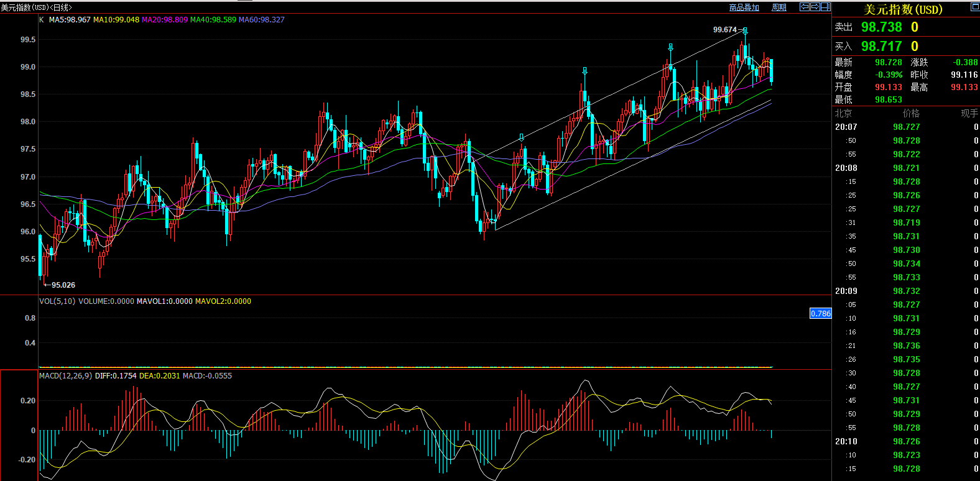Click the cyan arrow marker above 99.0 candle
This screenshot has height=481, width=980.
click(670, 48)
